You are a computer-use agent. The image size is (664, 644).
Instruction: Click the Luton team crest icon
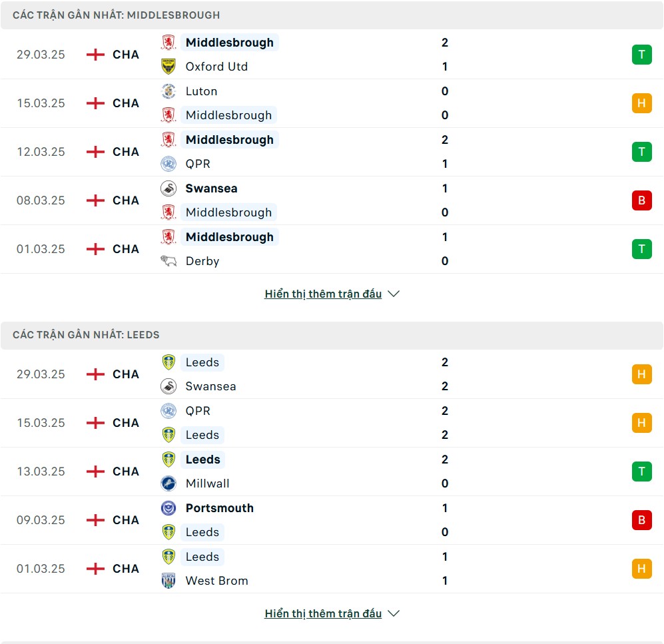click(168, 91)
